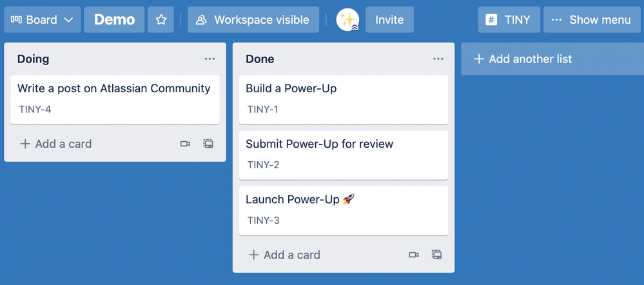
Task: Click the Done list title
Action: tap(260, 59)
